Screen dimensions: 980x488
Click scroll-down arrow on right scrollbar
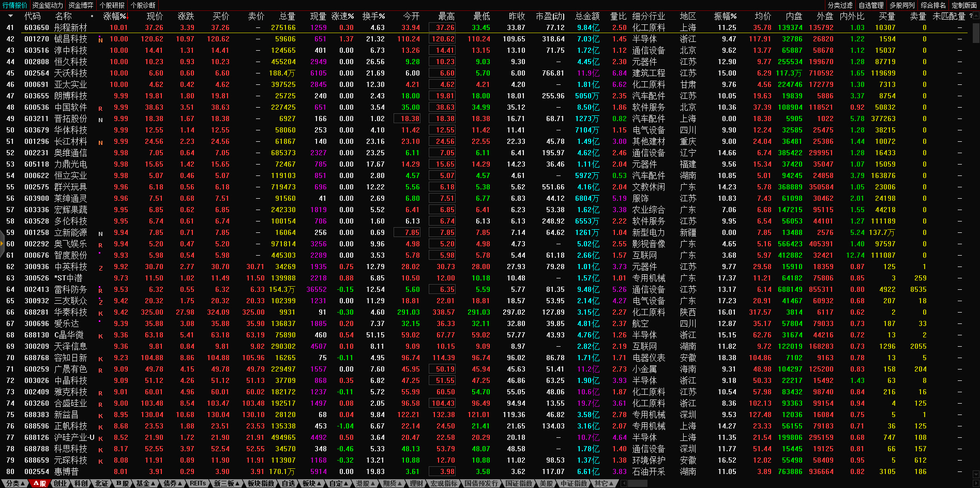(975, 474)
